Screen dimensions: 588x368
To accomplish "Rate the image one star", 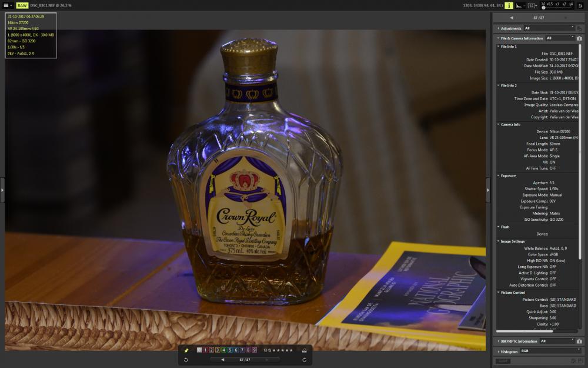I will coord(274,350).
